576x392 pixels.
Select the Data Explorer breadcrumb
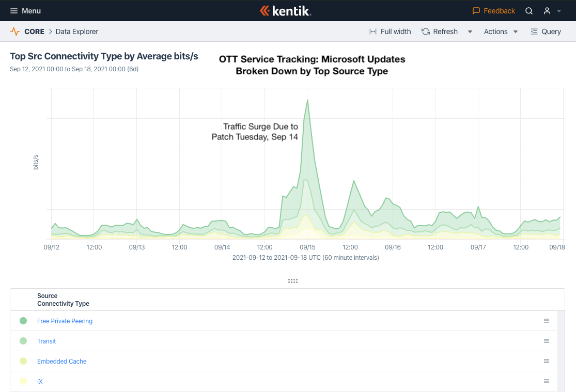point(77,32)
